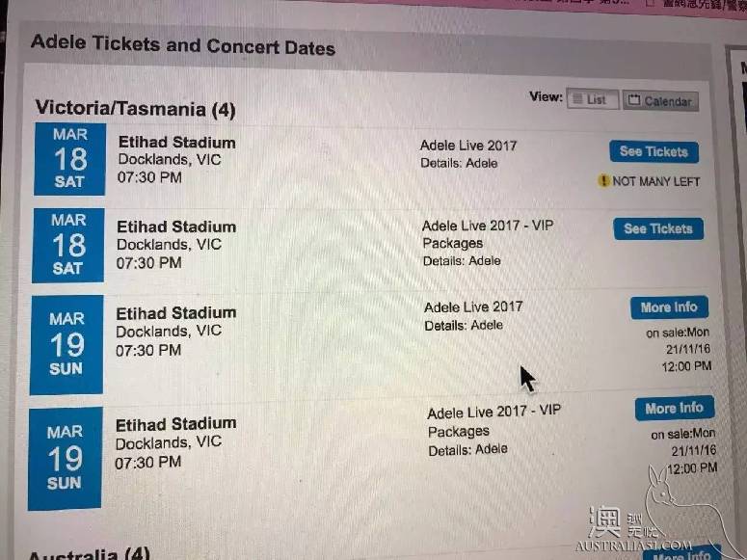Open Etihad Stadium link in first listing
747x560 pixels.
[x=176, y=142]
